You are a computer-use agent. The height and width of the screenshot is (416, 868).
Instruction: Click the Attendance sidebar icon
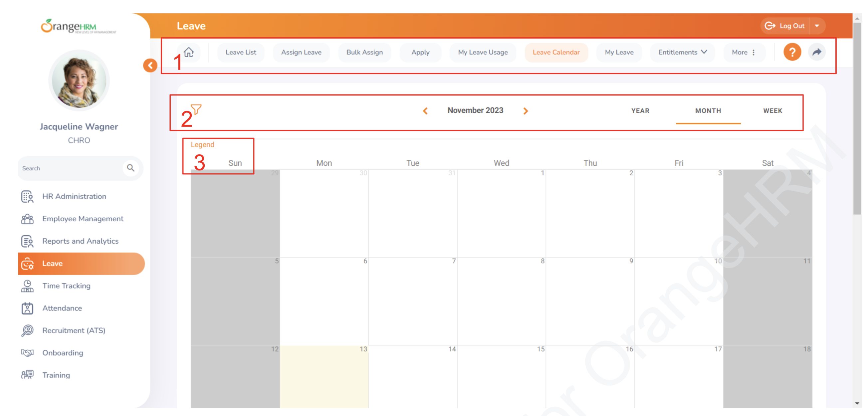tap(27, 308)
